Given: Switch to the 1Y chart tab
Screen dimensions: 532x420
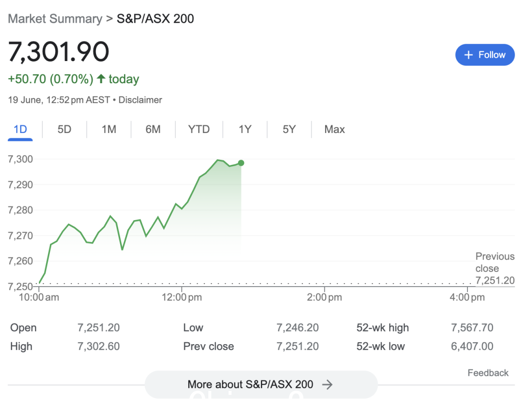Looking at the screenshot, I should coord(245,129).
